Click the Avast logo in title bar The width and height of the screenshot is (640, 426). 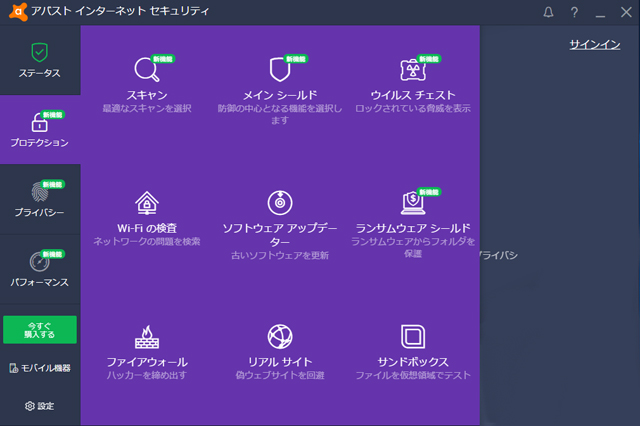pos(18,12)
